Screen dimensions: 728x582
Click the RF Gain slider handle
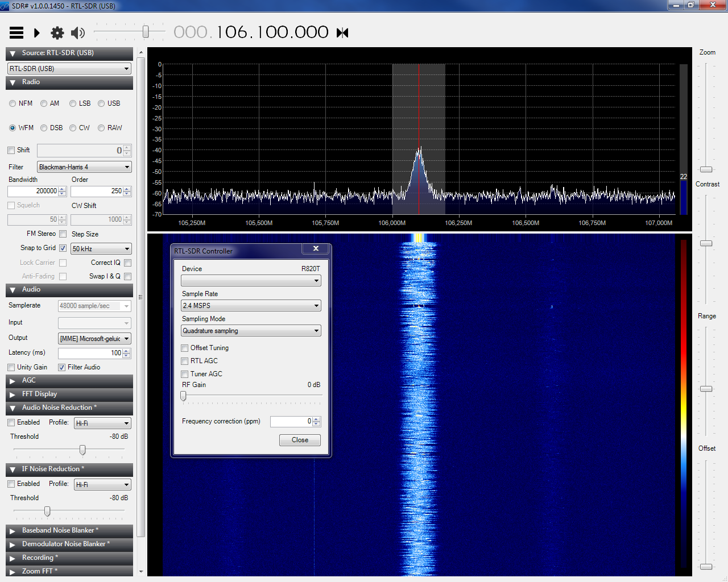(183, 396)
